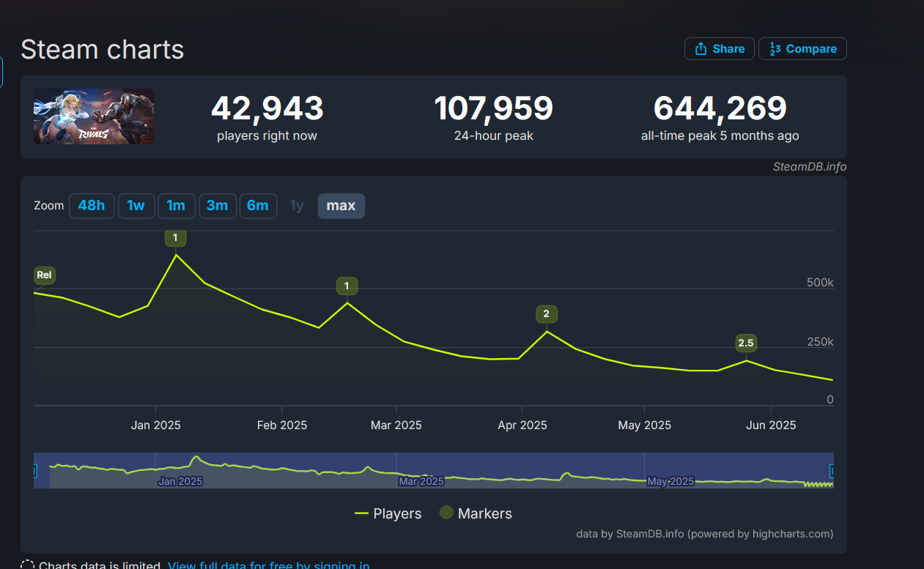This screenshot has width=924, height=569.
Task: Set chart zoom to 1m
Action: [x=176, y=206]
